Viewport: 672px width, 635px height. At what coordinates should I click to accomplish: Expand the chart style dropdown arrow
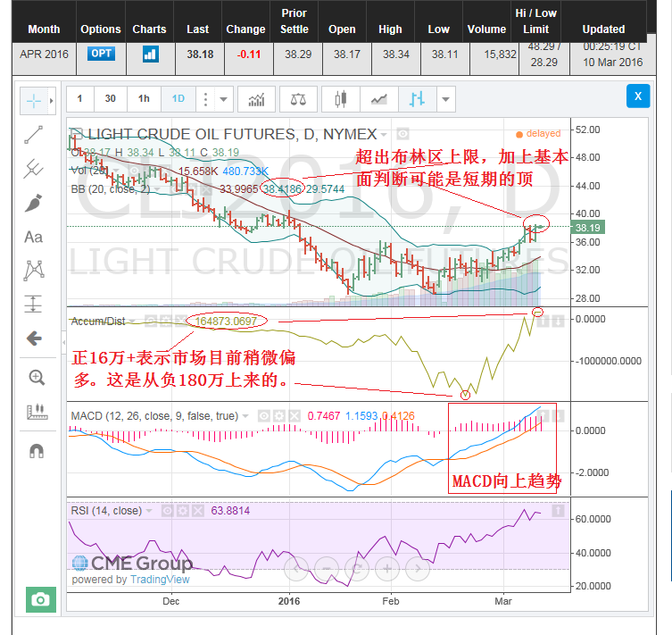445,98
